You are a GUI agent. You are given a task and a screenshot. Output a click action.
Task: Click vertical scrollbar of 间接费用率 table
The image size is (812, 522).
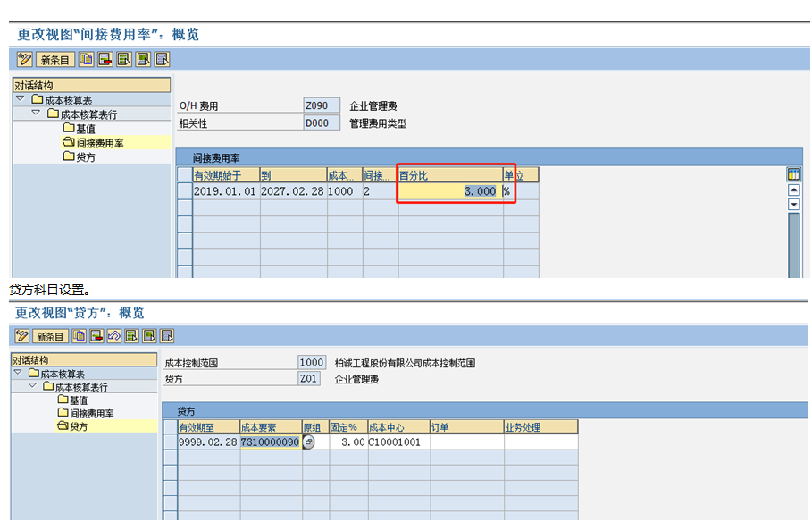[x=793, y=245]
